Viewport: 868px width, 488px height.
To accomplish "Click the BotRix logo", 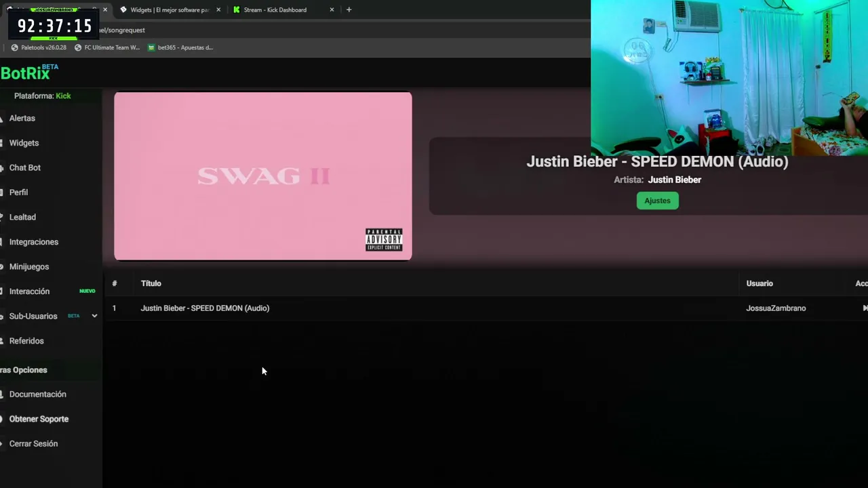I will point(29,72).
